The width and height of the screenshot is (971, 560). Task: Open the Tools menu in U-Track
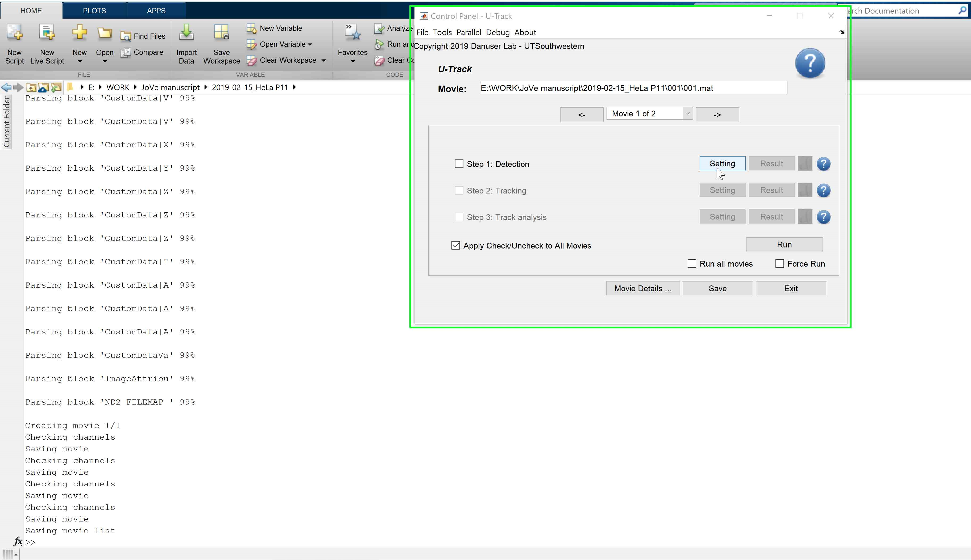pos(442,32)
